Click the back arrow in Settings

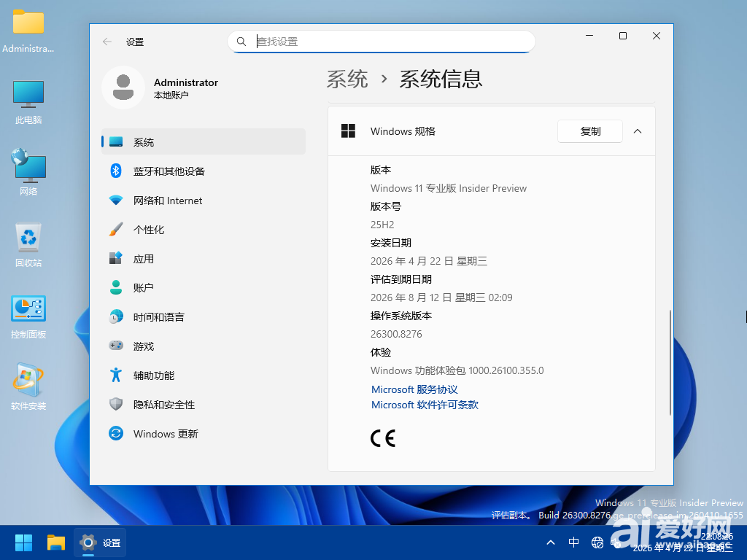tap(107, 42)
